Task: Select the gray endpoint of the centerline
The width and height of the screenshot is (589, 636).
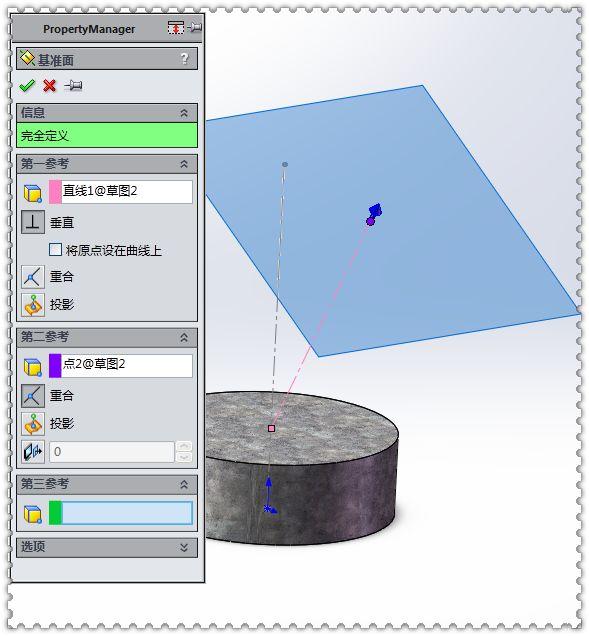Action: (285, 164)
